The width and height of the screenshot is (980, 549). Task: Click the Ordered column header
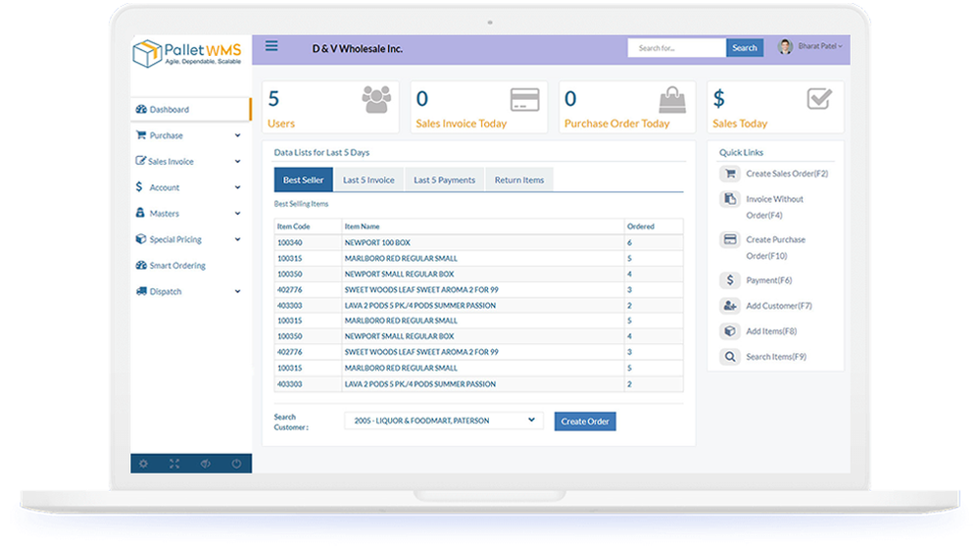[x=641, y=226]
